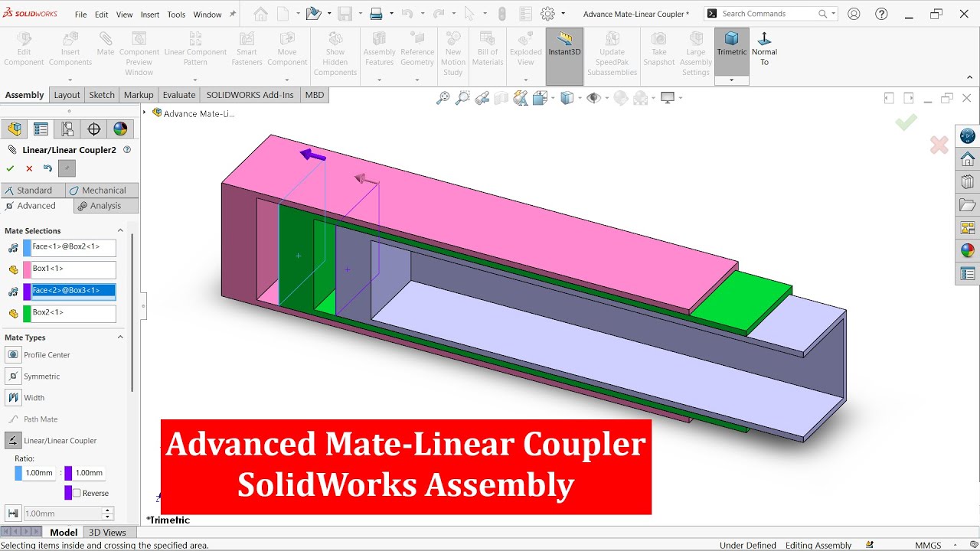Screen dimensions: 980x551
Task: Click Normal To view button
Action: coord(764,49)
